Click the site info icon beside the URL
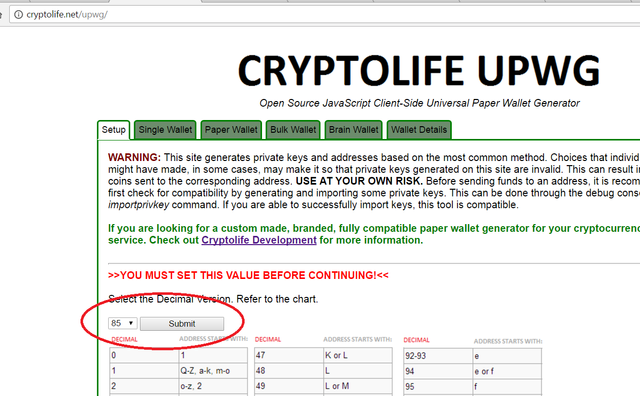 [18, 15]
